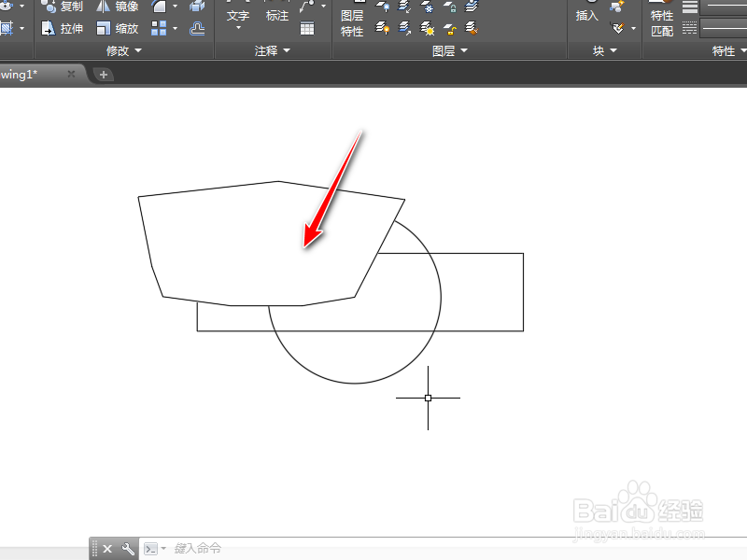Click the command prompt icon

tap(150, 549)
